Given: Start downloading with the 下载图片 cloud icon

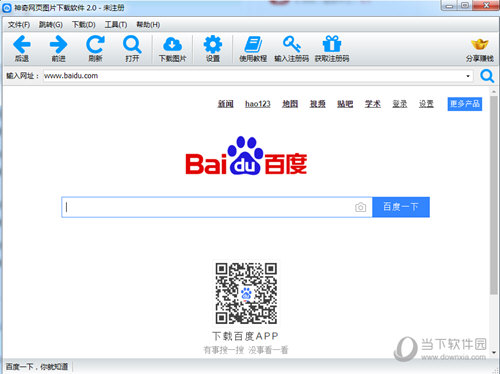Looking at the screenshot, I should click(172, 44).
